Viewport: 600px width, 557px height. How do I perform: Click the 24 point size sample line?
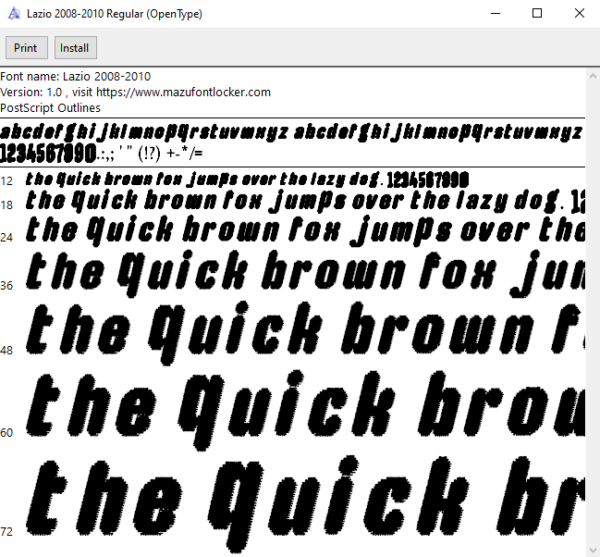(305, 231)
